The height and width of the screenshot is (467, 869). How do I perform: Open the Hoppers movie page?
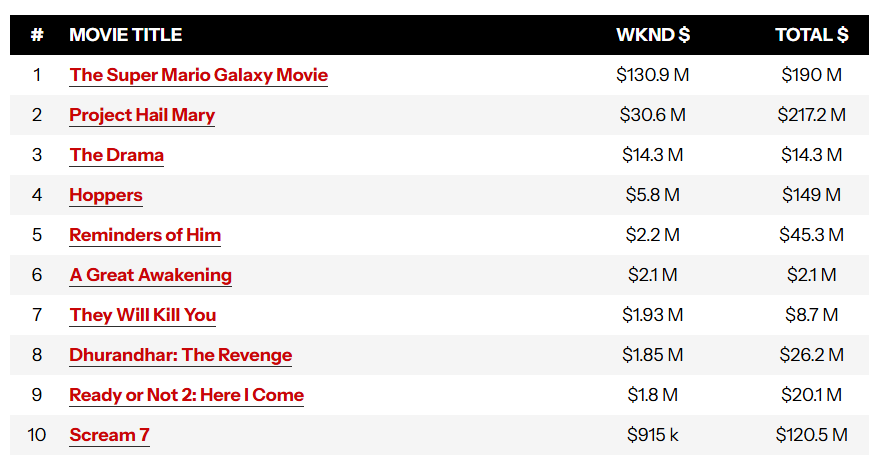pos(106,195)
